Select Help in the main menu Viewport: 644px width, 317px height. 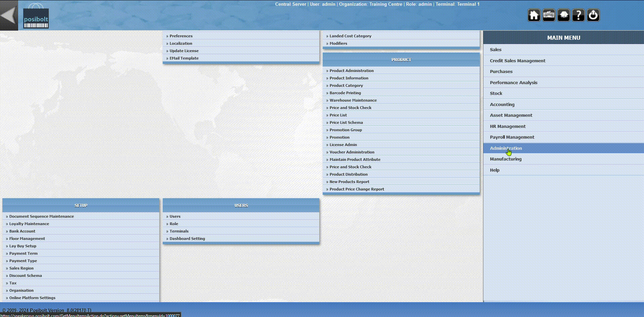[494, 170]
